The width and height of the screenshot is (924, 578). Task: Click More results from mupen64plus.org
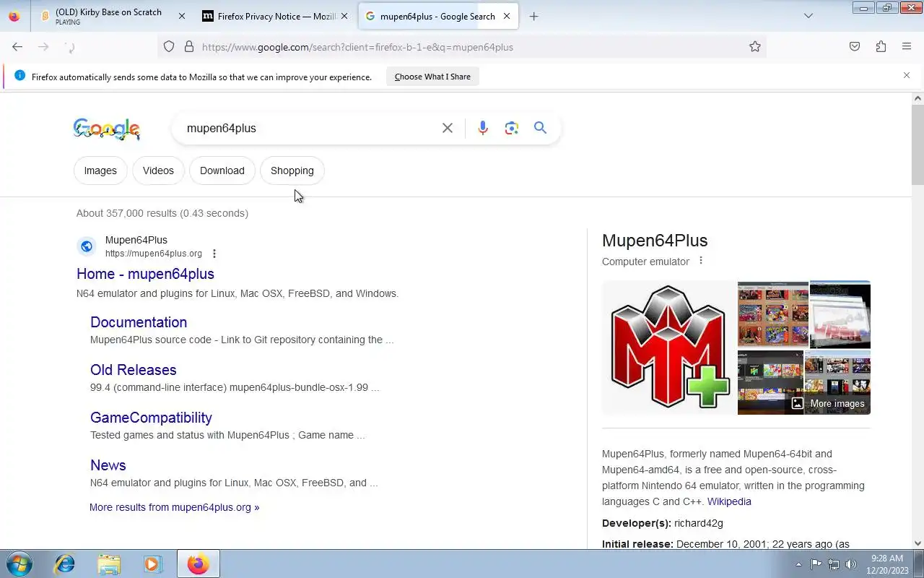(x=174, y=507)
